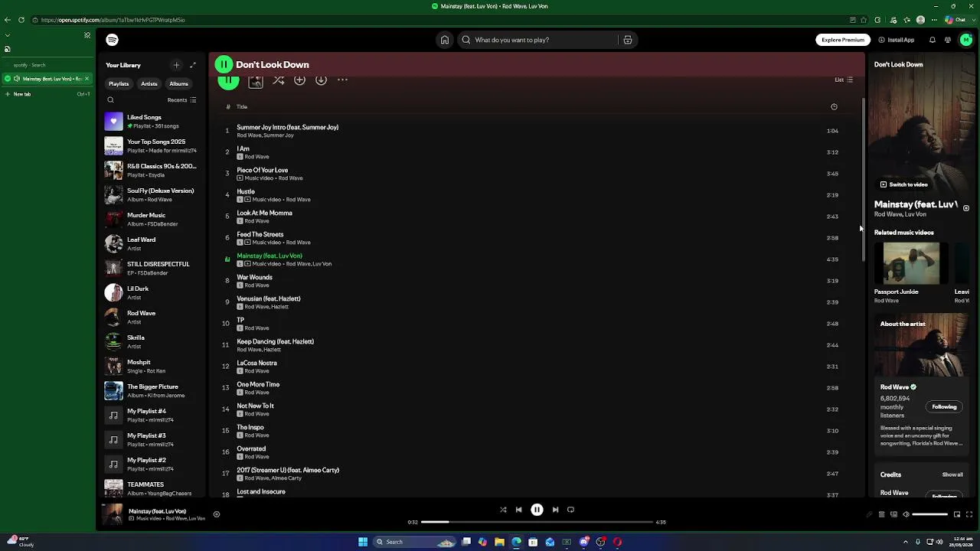The width and height of the screenshot is (980, 551).
Task: Open Rod Wave artist name in About the artist
Action: 894,387
